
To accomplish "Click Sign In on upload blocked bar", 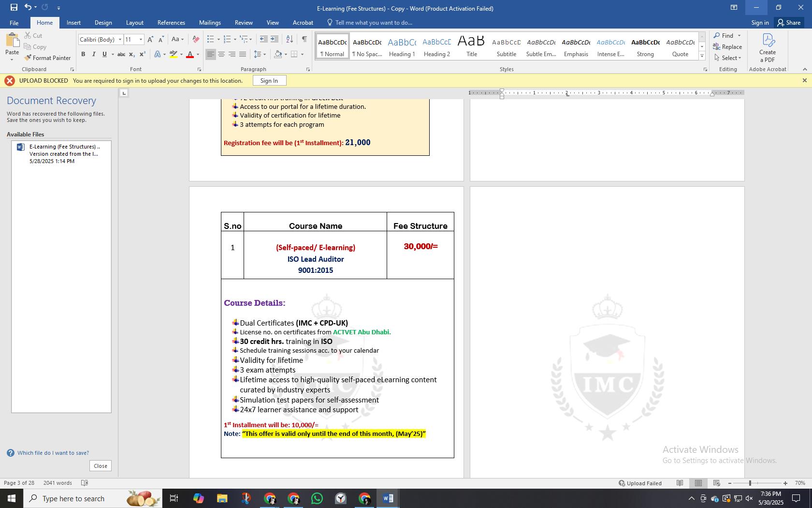I will click(x=269, y=81).
